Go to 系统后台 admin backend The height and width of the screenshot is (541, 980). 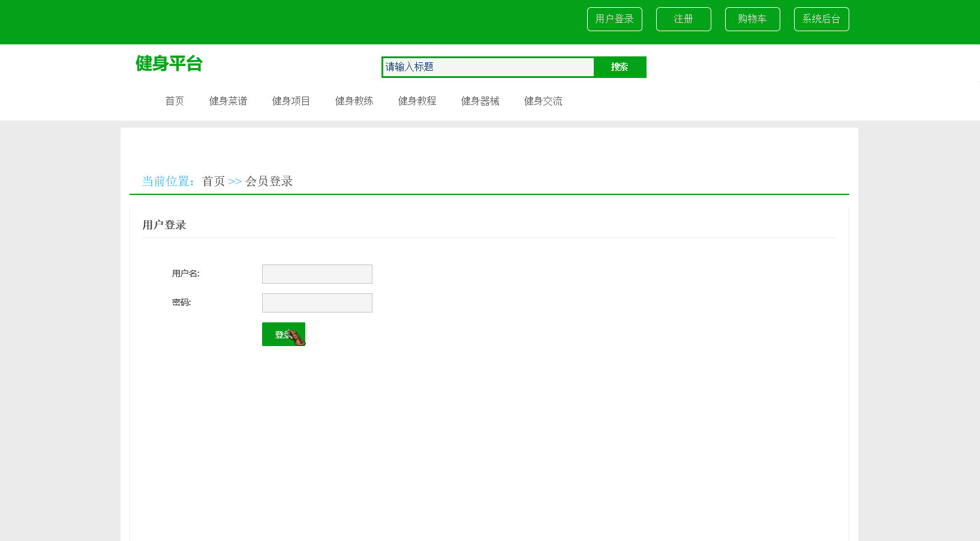[822, 19]
